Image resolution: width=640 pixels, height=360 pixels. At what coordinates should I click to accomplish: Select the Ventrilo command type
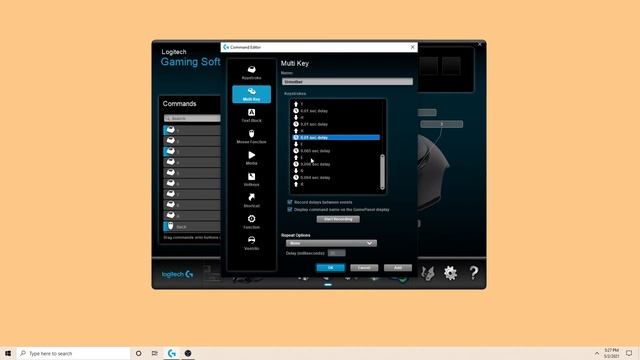(251, 243)
